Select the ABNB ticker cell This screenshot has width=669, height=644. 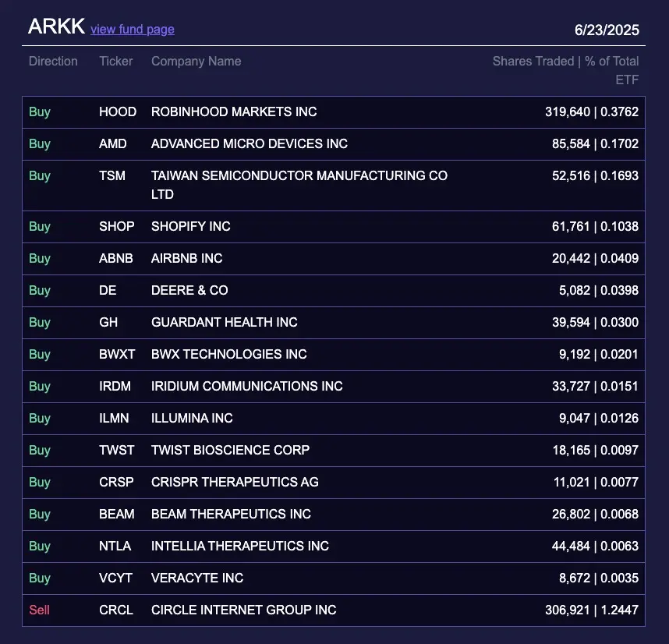[116, 258]
